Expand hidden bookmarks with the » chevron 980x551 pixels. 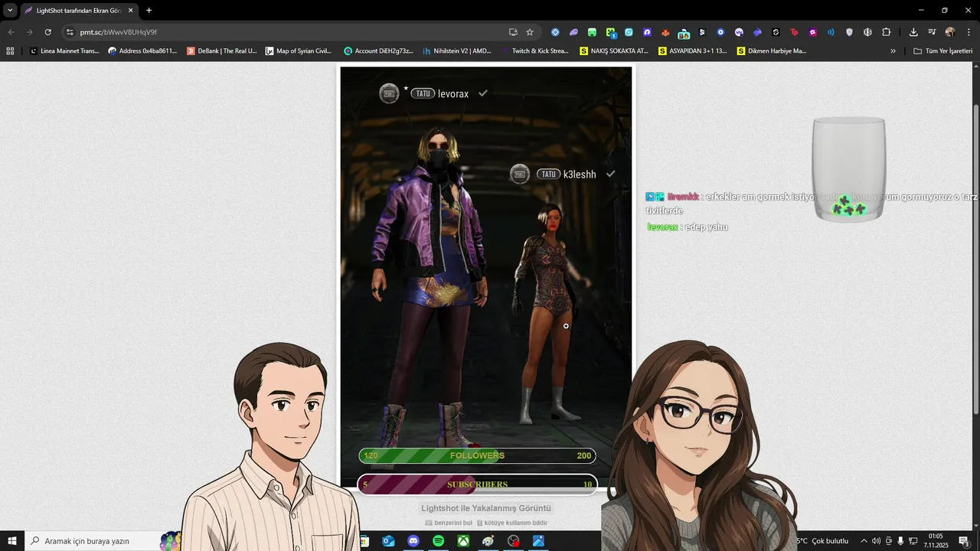click(x=893, y=51)
